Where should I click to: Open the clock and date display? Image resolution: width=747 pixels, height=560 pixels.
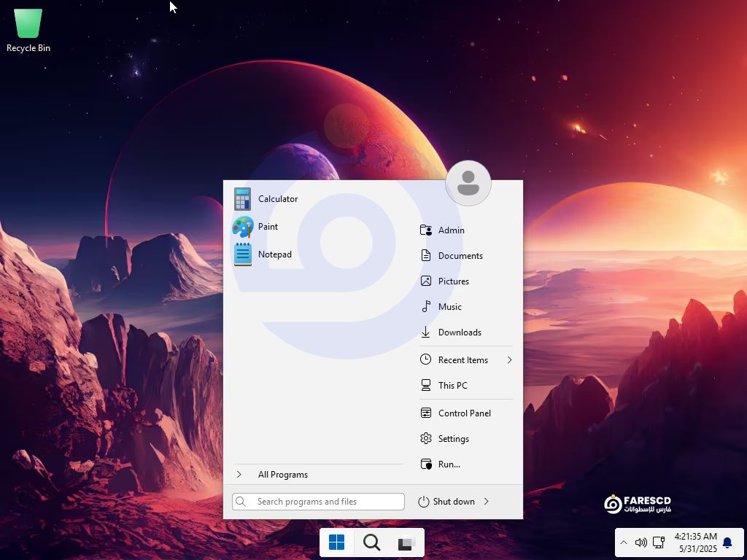point(695,542)
